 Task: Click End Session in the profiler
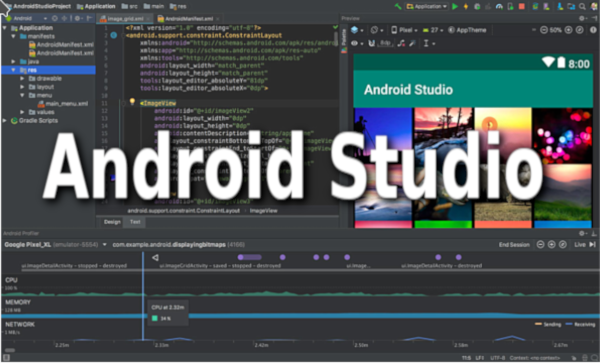514,244
